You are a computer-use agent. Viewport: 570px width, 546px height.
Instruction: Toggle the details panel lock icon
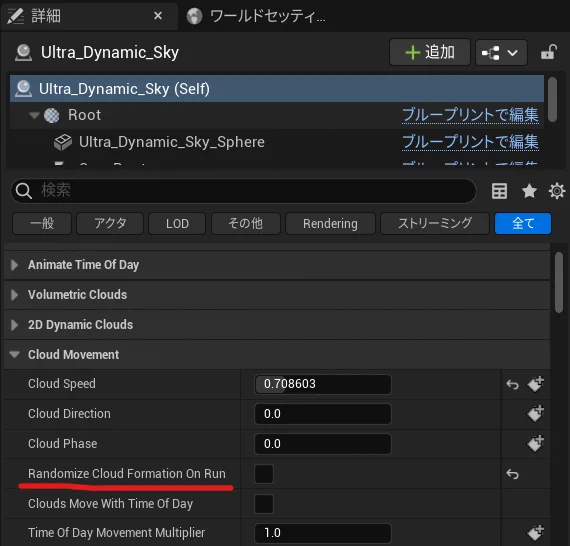tap(549, 52)
